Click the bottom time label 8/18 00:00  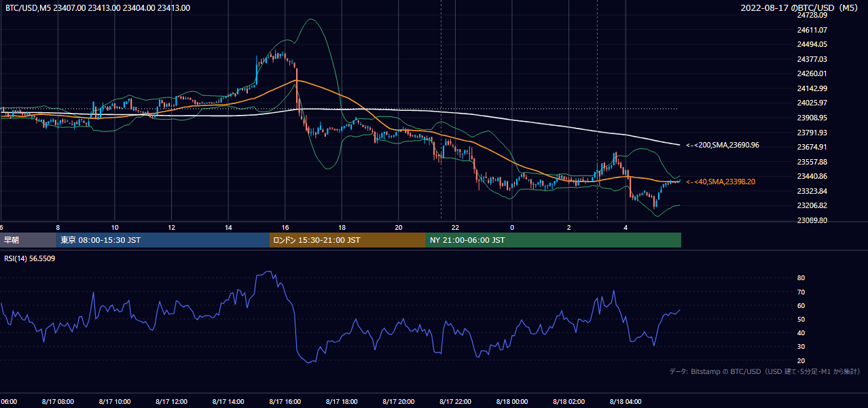pyautogui.click(x=512, y=402)
